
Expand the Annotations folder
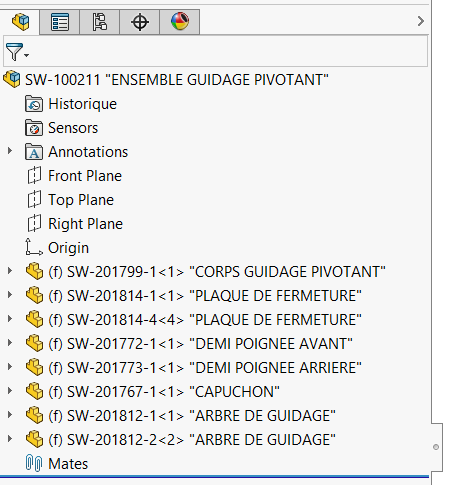click(x=10, y=151)
